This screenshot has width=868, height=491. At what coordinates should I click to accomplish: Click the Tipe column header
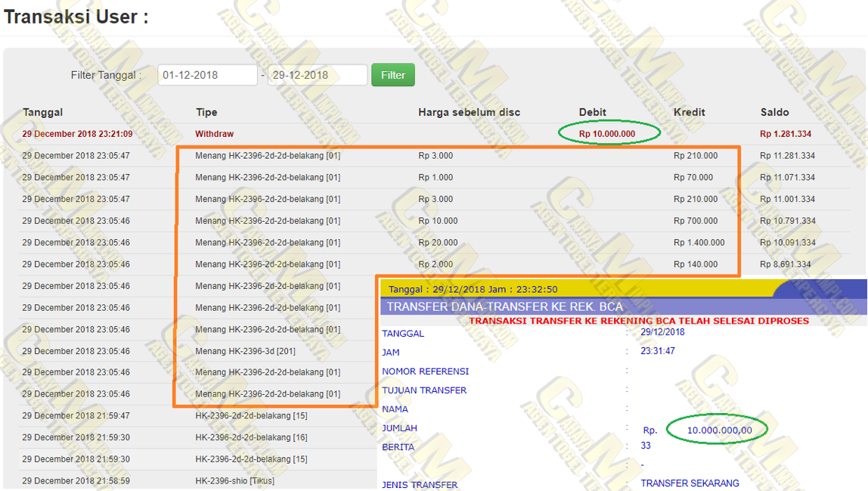[x=206, y=112]
